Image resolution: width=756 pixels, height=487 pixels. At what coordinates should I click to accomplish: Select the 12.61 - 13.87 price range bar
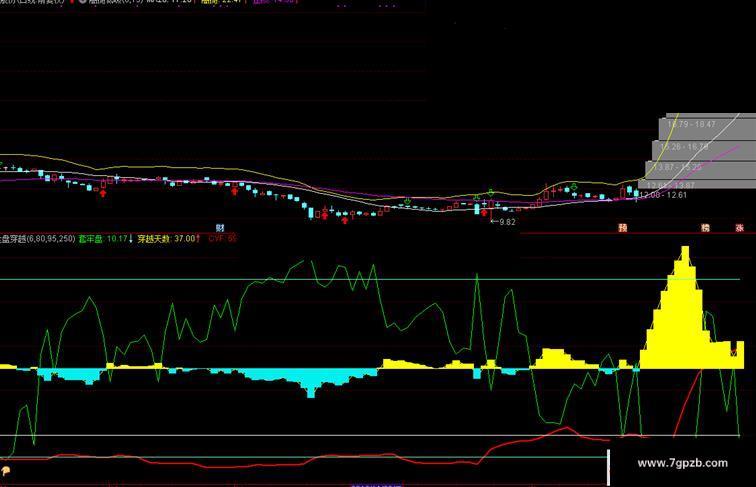(x=697, y=185)
